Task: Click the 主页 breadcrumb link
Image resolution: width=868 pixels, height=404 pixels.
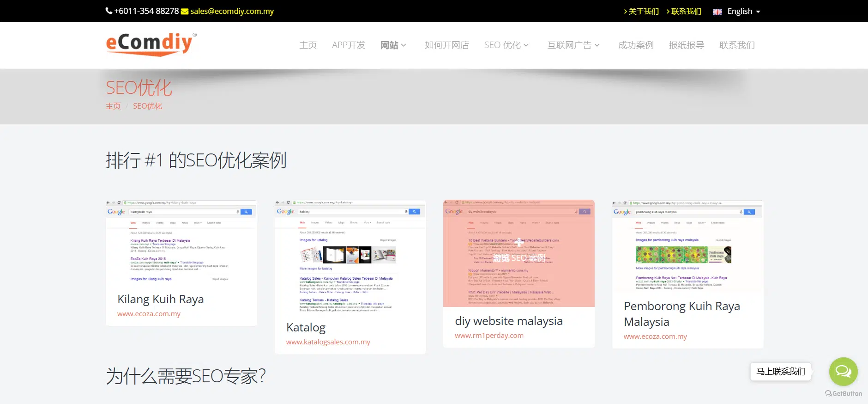Action: [113, 106]
